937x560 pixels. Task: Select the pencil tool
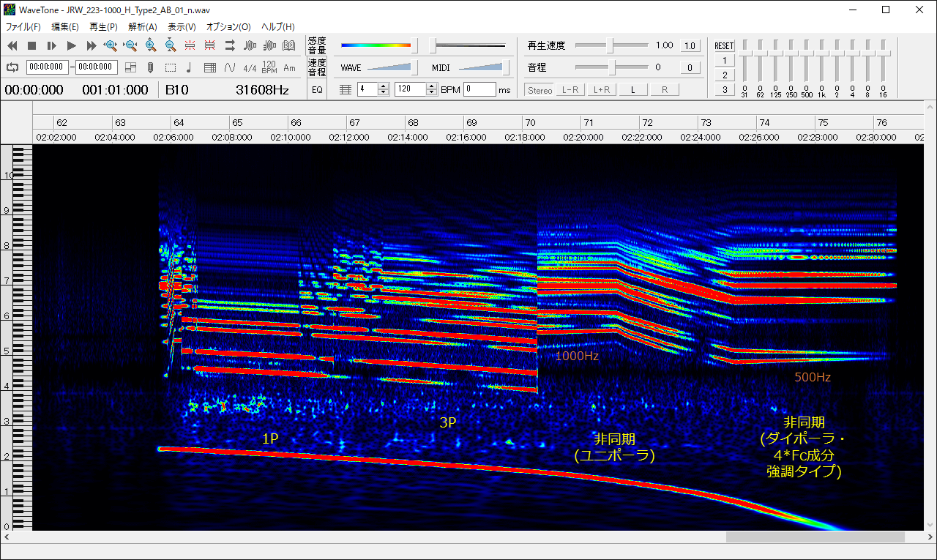click(x=151, y=67)
